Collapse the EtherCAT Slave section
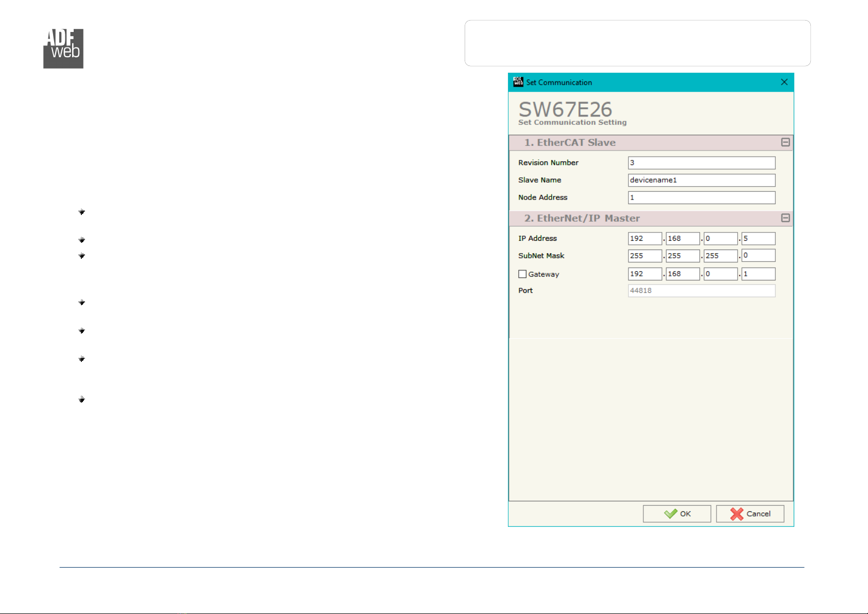The height and width of the screenshot is (614, 868). 786,142
